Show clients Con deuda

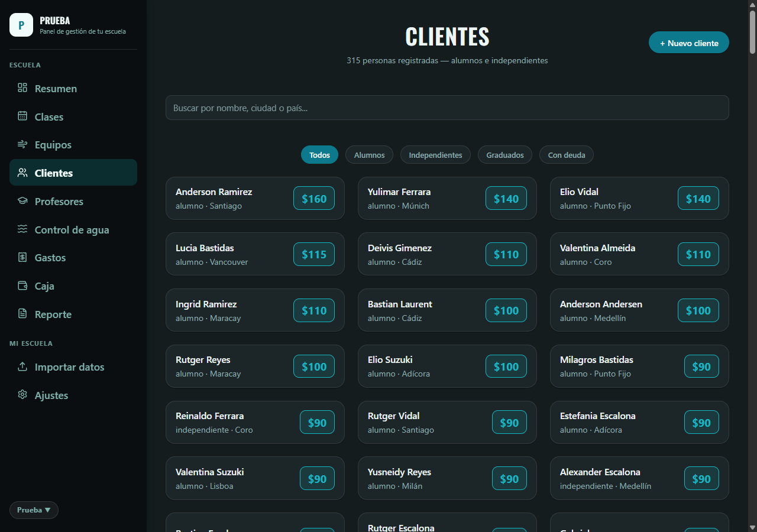567,155
